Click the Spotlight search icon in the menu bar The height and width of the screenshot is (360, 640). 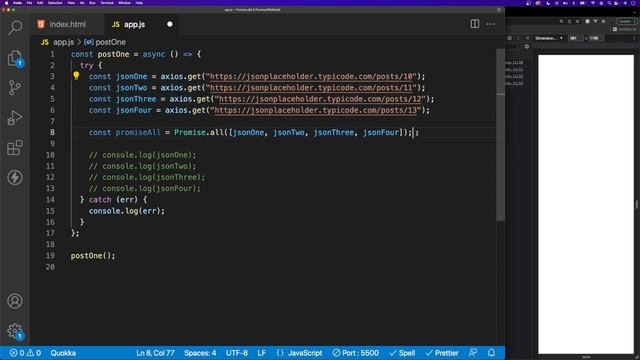point(609,3)
